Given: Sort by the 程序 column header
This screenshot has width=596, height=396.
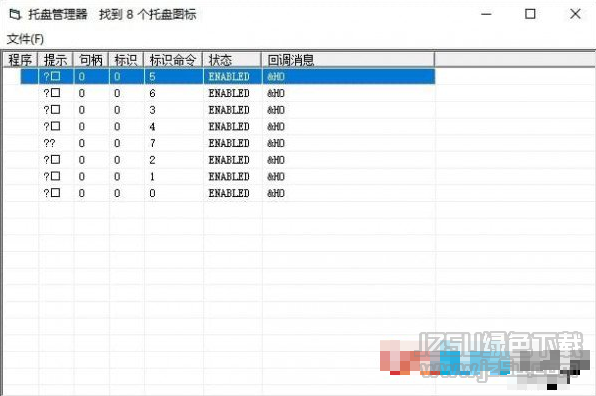Looking at the screenshot, I should pyautogui.click(x=21, y=60).
